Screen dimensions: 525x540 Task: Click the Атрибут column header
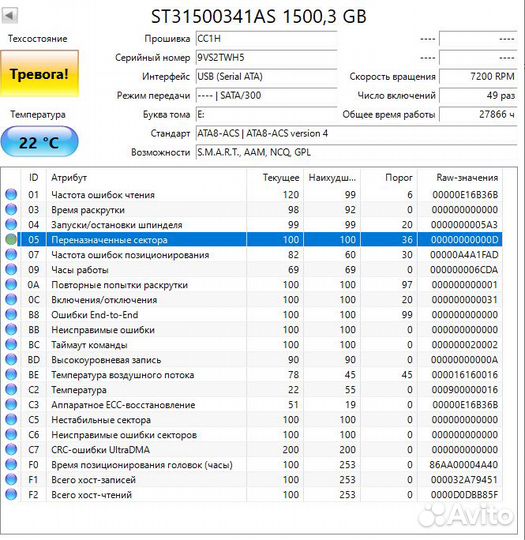(x=146, y=178)
